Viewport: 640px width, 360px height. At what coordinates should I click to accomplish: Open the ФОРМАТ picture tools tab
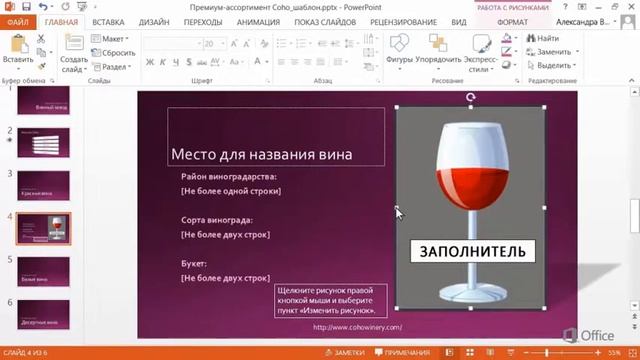pos(513,22)
